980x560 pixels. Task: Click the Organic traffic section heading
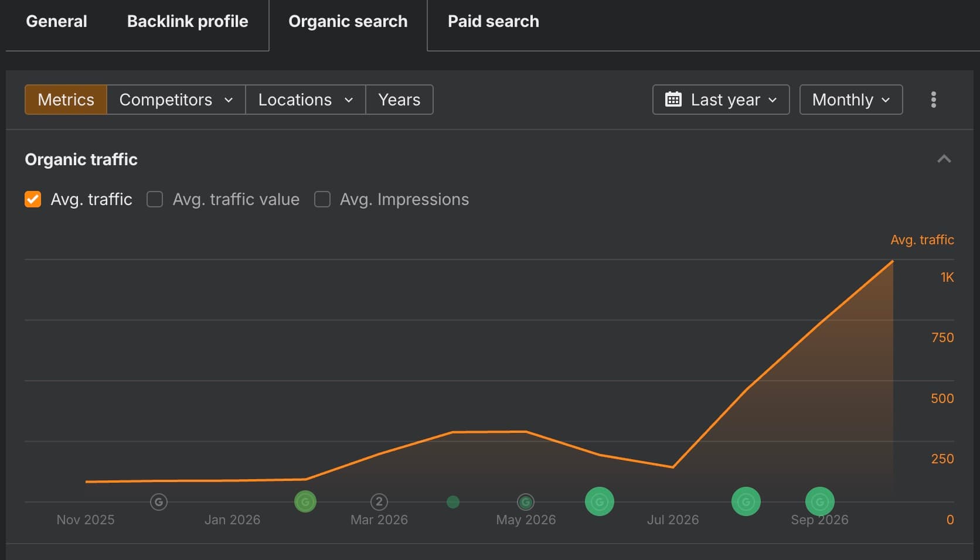tap(81, 159)
